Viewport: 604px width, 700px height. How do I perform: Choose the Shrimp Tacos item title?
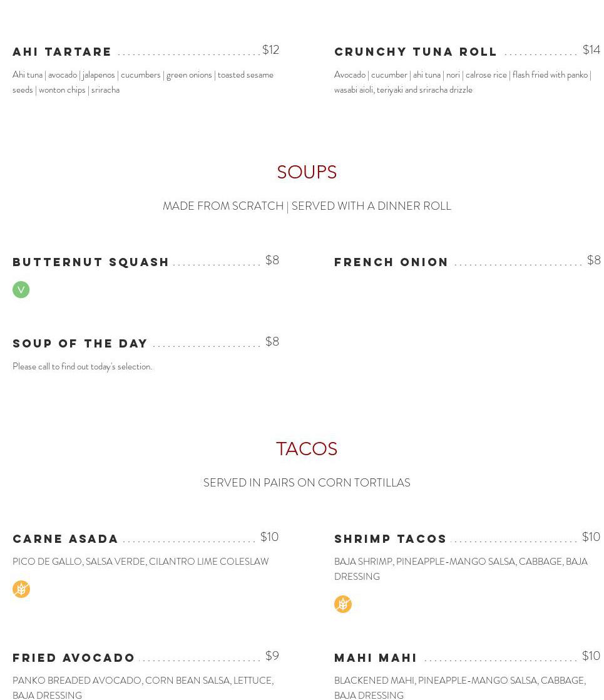tap(391, 538)
